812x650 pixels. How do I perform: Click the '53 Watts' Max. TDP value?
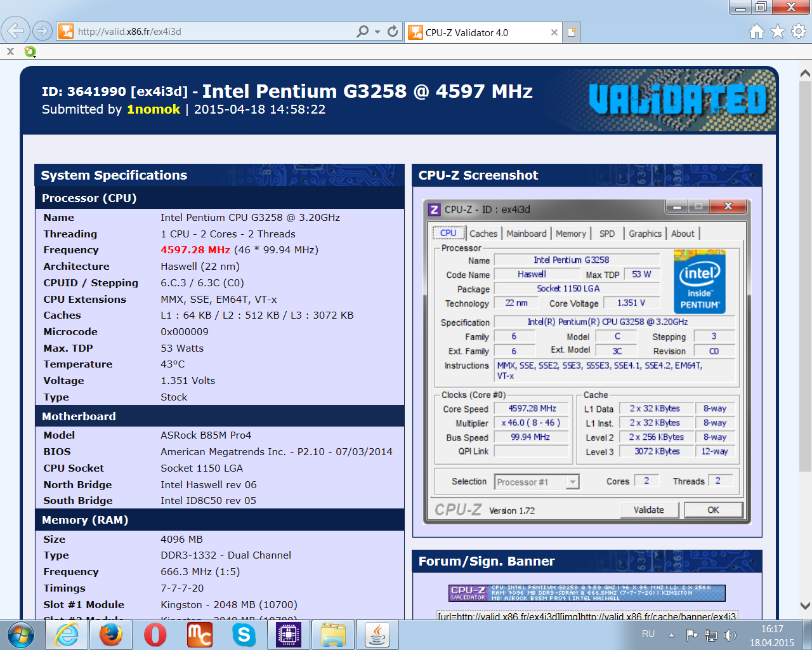[x=182, y=348]
